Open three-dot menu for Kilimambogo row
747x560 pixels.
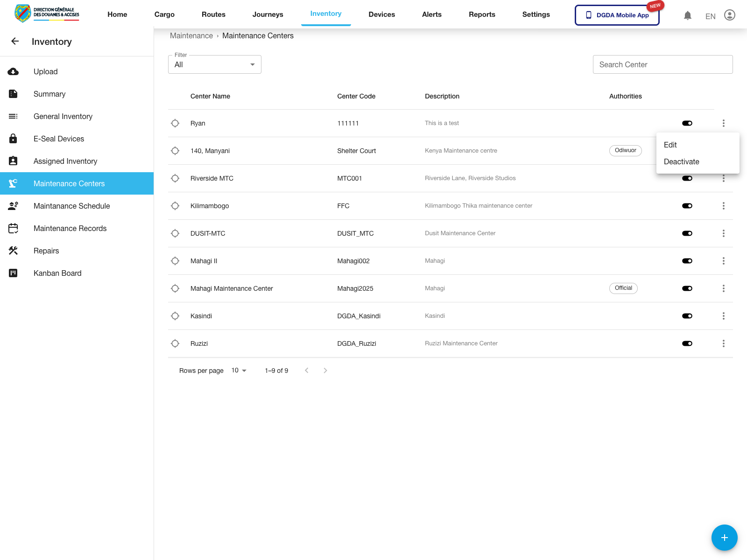coord(723,206)
